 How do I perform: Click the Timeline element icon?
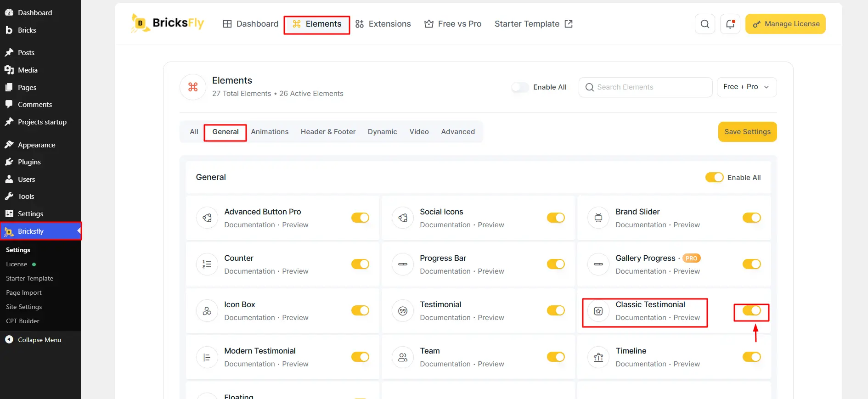point(598,357)
